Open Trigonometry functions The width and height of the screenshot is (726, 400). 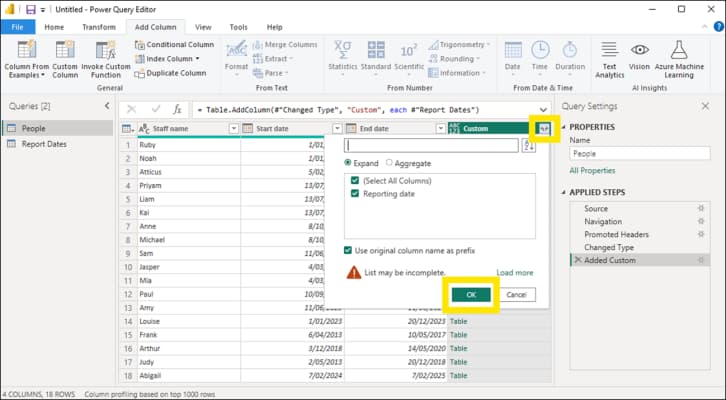coord(459,44)
